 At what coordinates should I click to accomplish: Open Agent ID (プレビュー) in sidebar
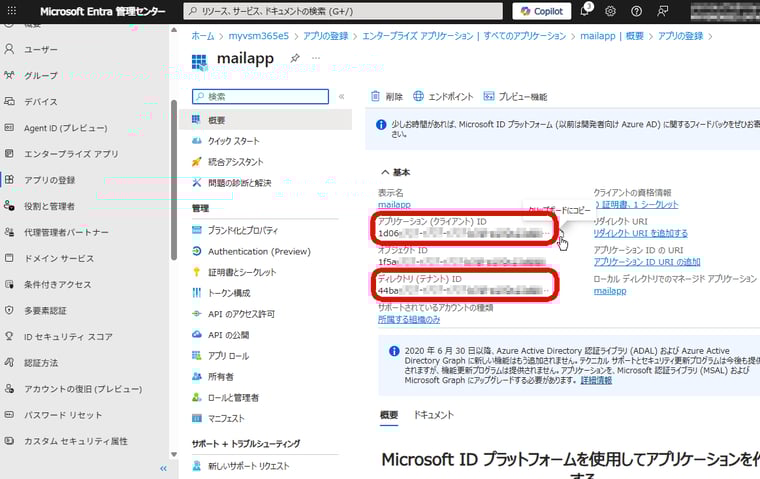click(65, 128)
